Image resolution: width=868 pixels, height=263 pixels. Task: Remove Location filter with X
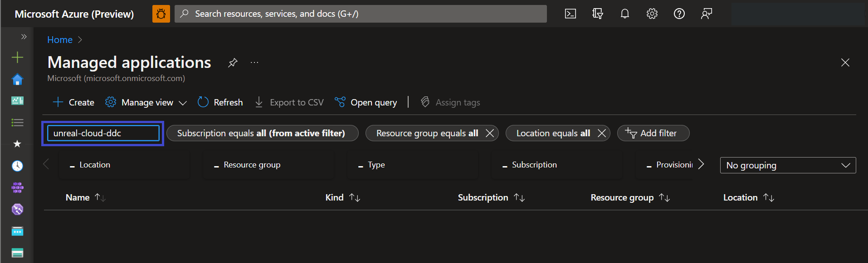click(602, 133)
